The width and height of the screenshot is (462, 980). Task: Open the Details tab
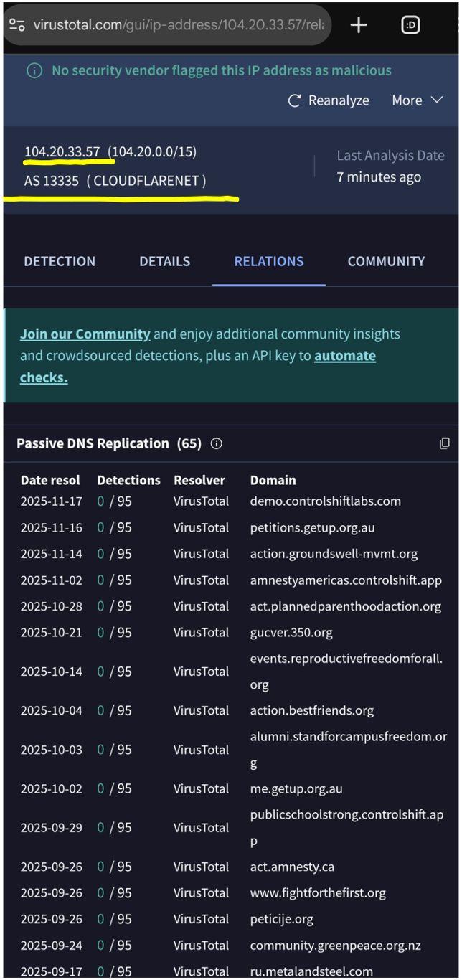164,261
